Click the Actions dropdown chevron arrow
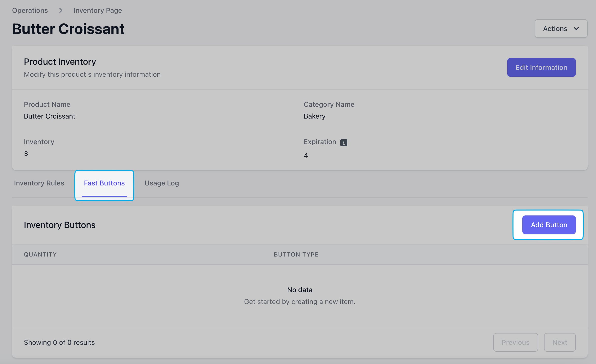Screen dimensions: 596x364 [x=576, y=29]
